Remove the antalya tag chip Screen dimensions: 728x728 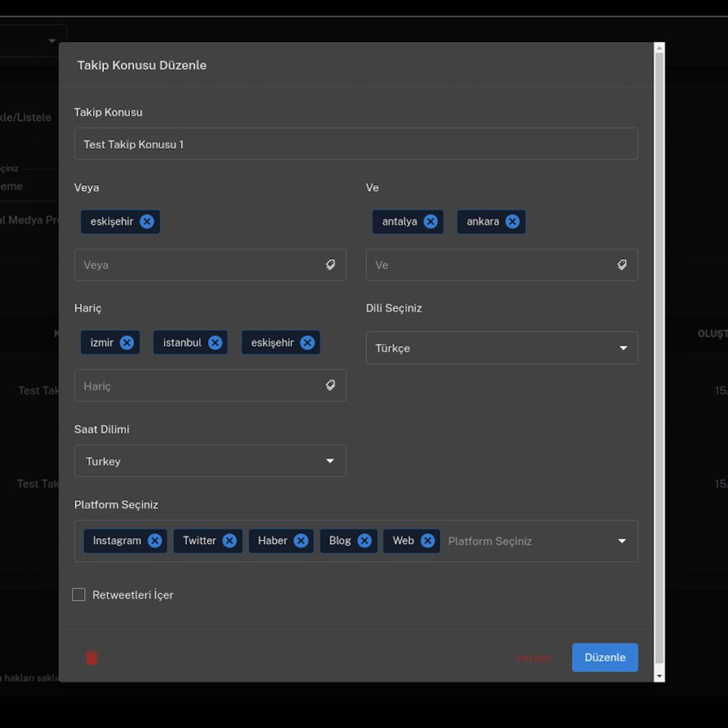pos(430,222)
